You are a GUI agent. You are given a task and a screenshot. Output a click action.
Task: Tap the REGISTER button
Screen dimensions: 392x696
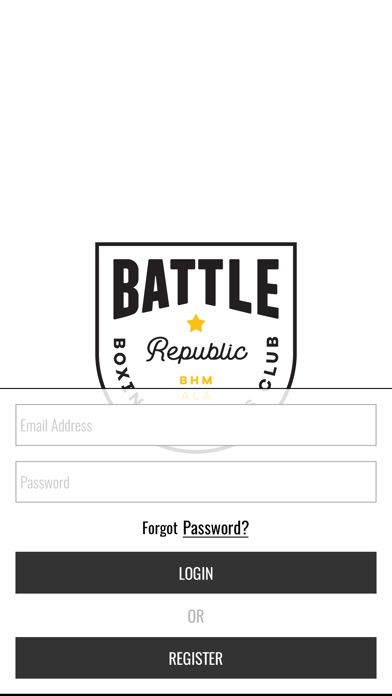pyautogui.click(x=196, y=658)
